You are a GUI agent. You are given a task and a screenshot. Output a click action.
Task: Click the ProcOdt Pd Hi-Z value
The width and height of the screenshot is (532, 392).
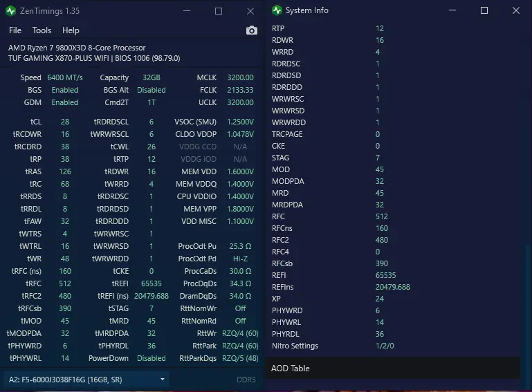pyautogui.click(x=240, y=259)
